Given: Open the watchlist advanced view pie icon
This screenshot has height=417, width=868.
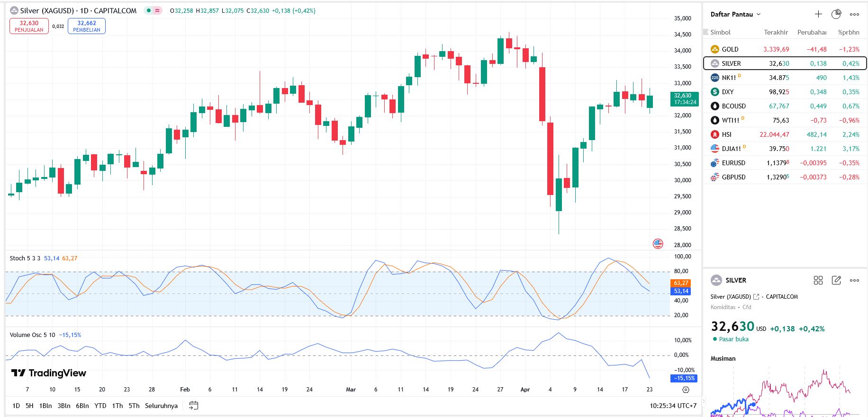Looking at the screenshot, I should coord(836,14).
